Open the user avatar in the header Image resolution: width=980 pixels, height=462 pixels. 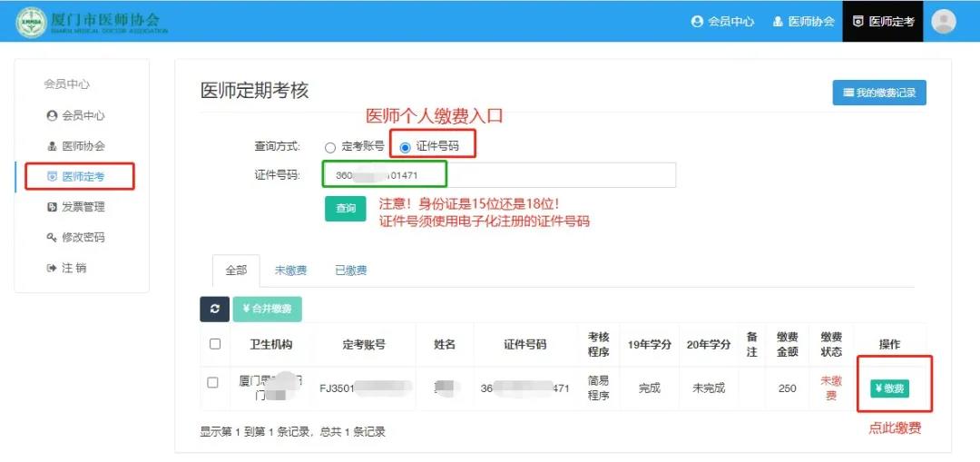[x=944, y=21]
